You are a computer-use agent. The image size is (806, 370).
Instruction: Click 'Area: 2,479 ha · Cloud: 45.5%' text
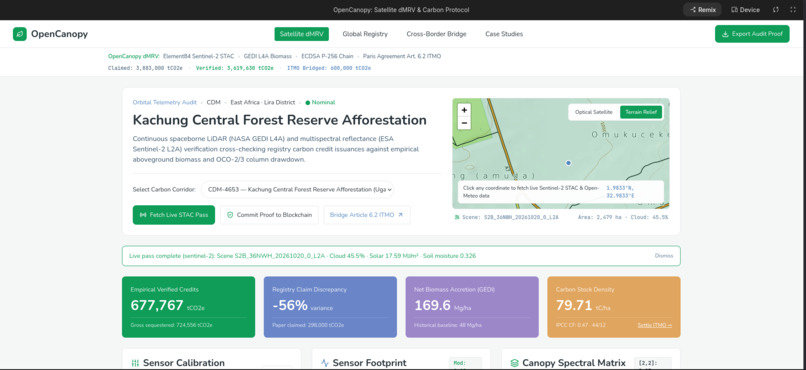tap(623, 217)
